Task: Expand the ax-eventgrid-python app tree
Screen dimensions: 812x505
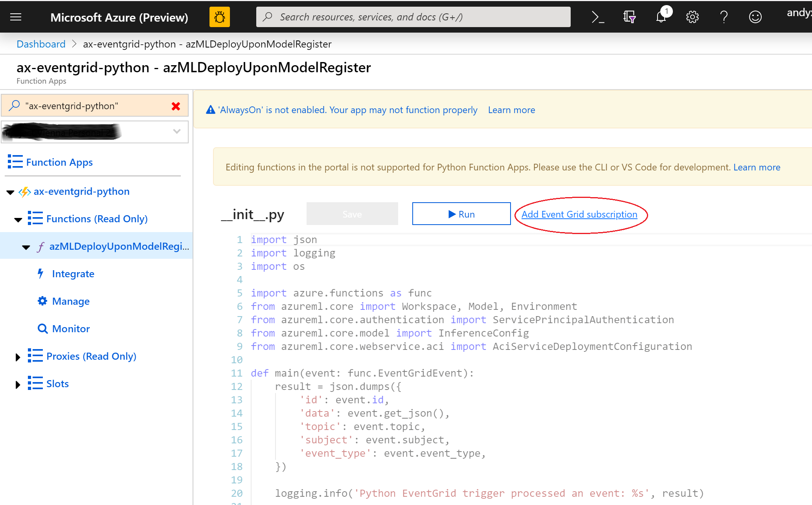Action: click(x=13, y=191)
